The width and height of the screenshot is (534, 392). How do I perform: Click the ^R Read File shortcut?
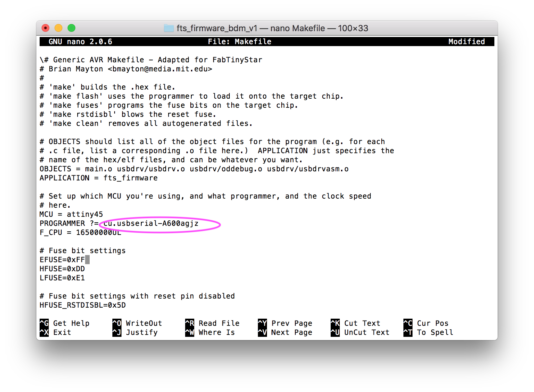pyautogui.click(x=212, y=323)
